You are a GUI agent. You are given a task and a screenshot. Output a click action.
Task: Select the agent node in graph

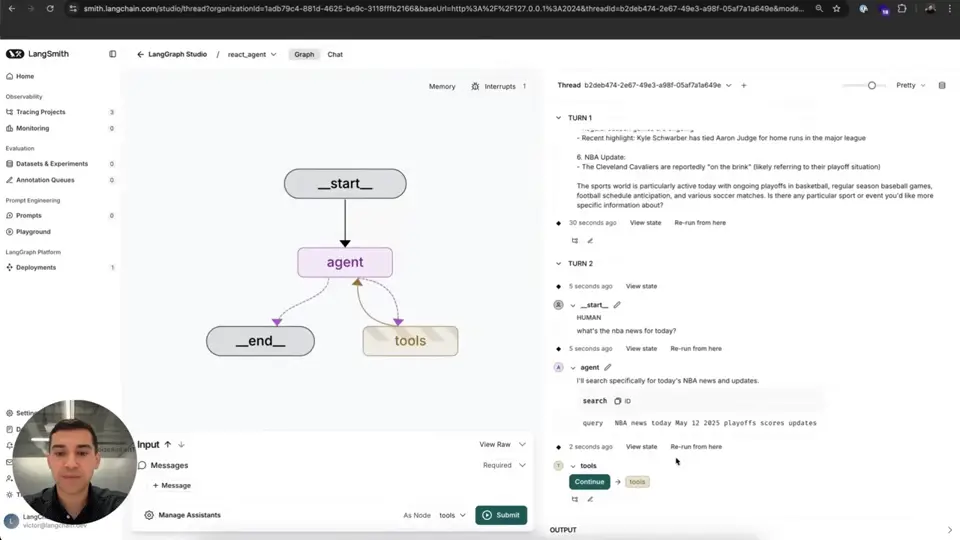[x=345, y=262]
